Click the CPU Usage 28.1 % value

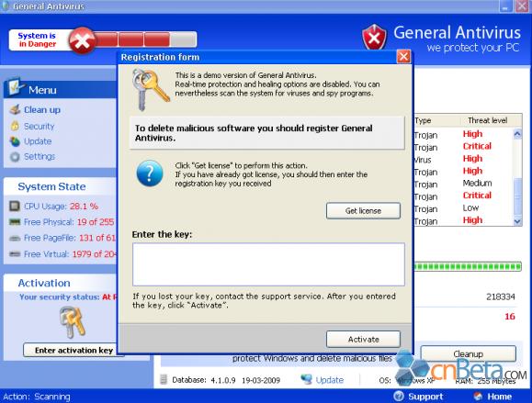click(85, 206)
